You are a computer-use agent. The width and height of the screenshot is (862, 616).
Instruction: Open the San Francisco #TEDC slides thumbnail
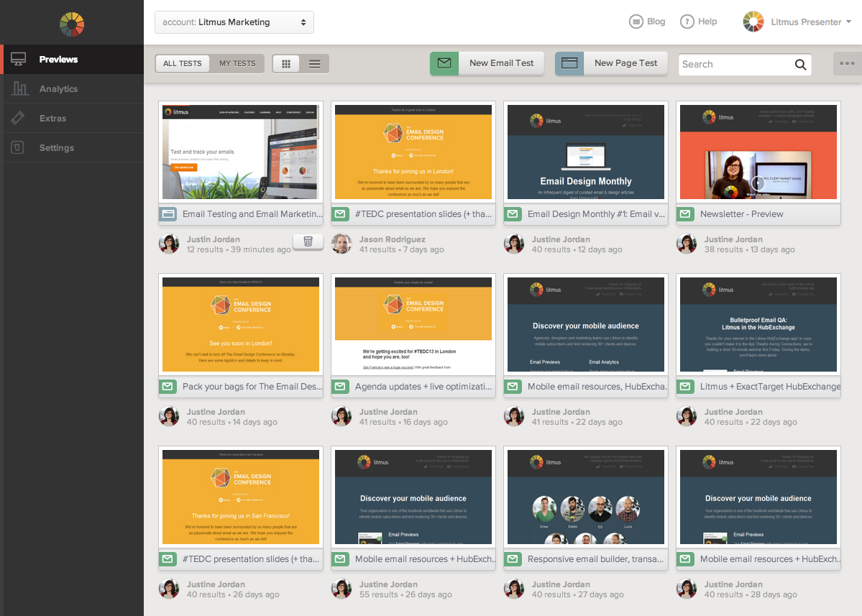click(x=241, y=497)
